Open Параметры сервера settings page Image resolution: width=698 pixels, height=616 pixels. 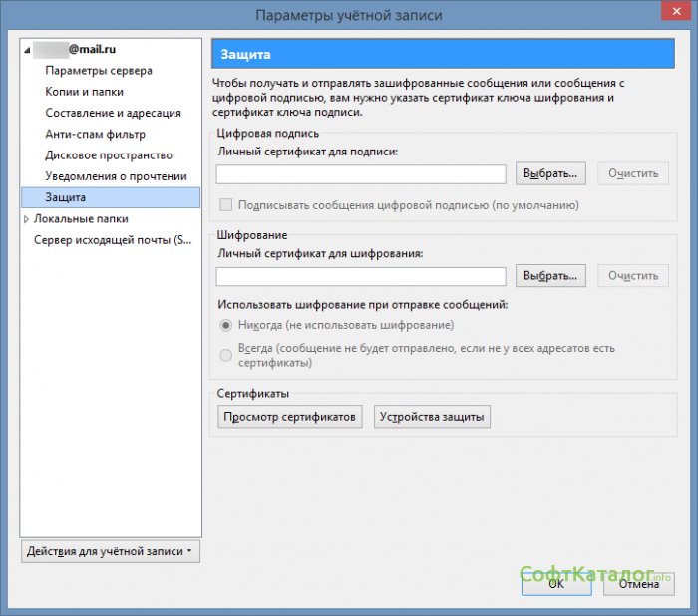point(98,72)
